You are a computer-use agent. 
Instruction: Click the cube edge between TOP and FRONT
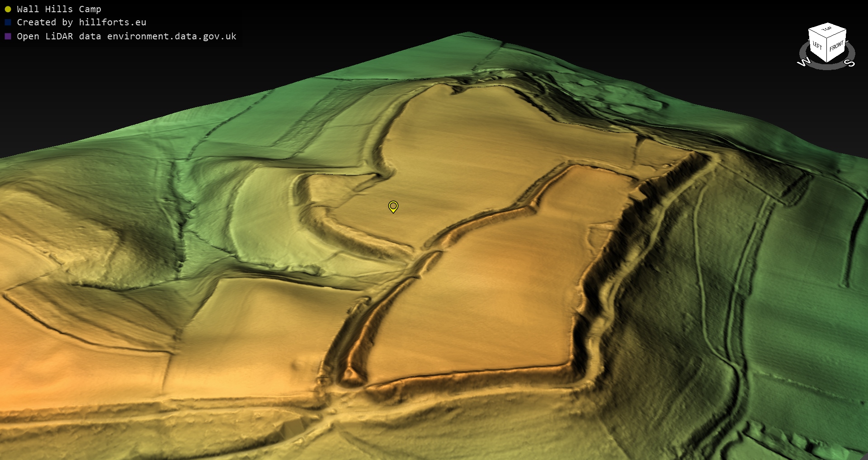[837, 33]
